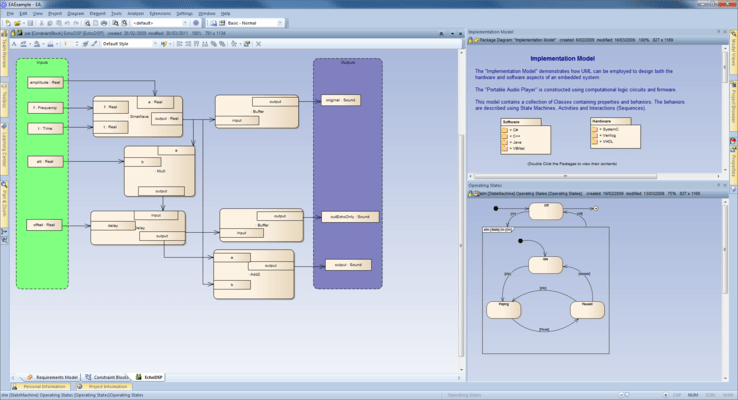
Task: Click the round globe icon beside default dropdown
Action: tap(196, 23)
